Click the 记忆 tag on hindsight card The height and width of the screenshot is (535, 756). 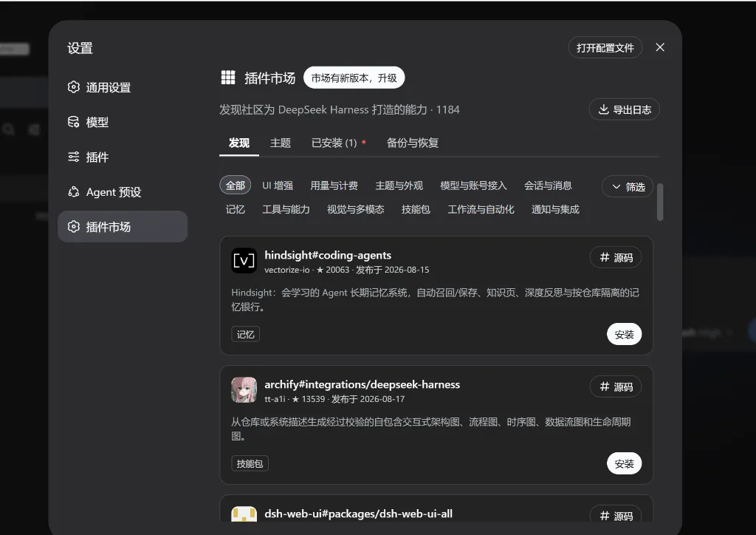[x=245, y=334]
